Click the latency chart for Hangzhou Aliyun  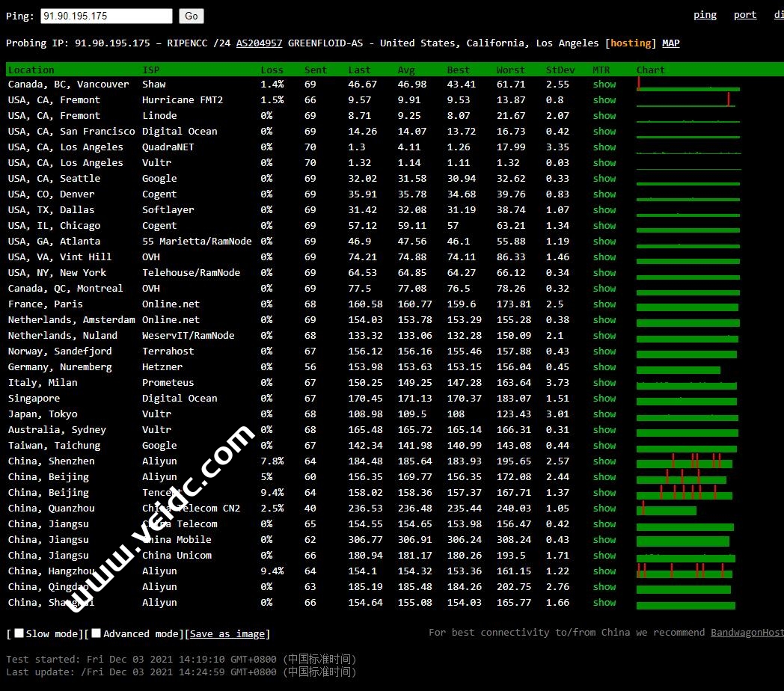point(684,572)
